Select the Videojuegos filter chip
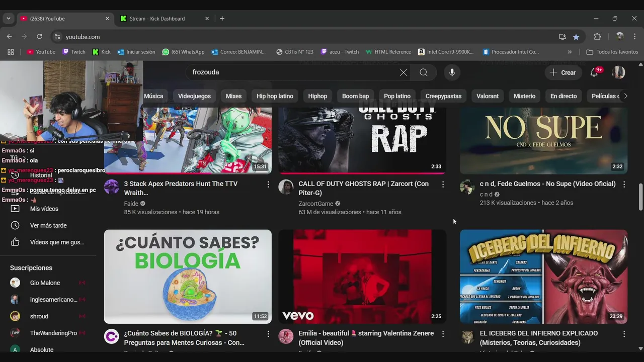The width and height of the screenshot is (644, 362). [194, 96]
